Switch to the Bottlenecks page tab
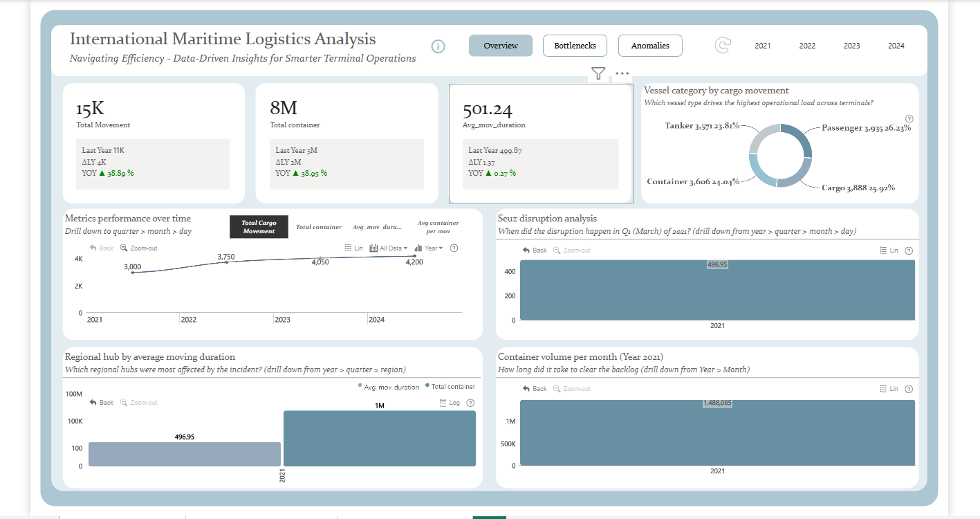The height and width of the screenshot is (519, 980). (574, 46)
